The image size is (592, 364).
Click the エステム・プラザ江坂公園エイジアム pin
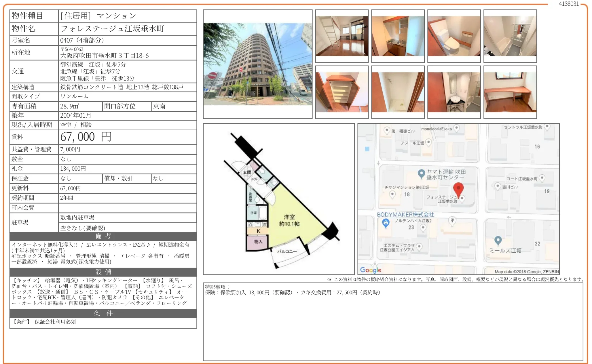[419, 246]
